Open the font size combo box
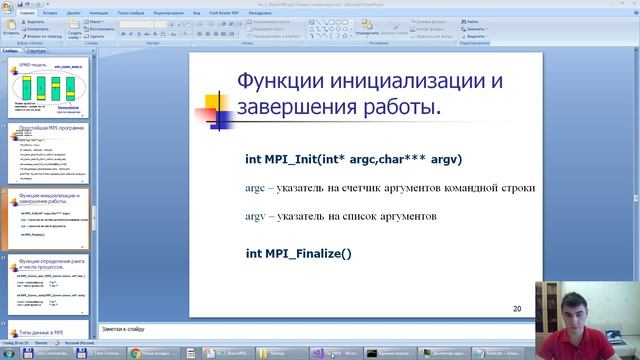640x360 pixels. [x=161, y=24]
